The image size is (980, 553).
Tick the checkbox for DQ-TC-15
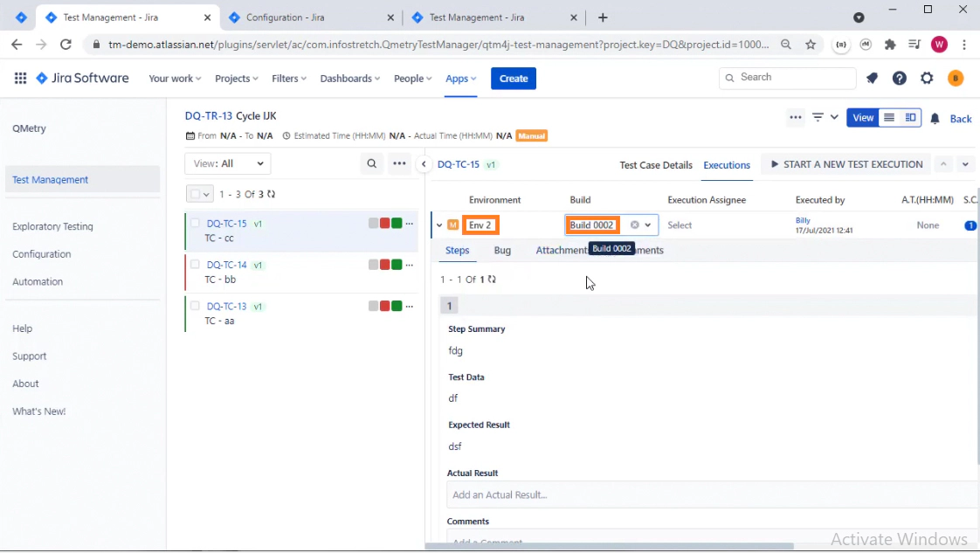[x=196, y=224]
